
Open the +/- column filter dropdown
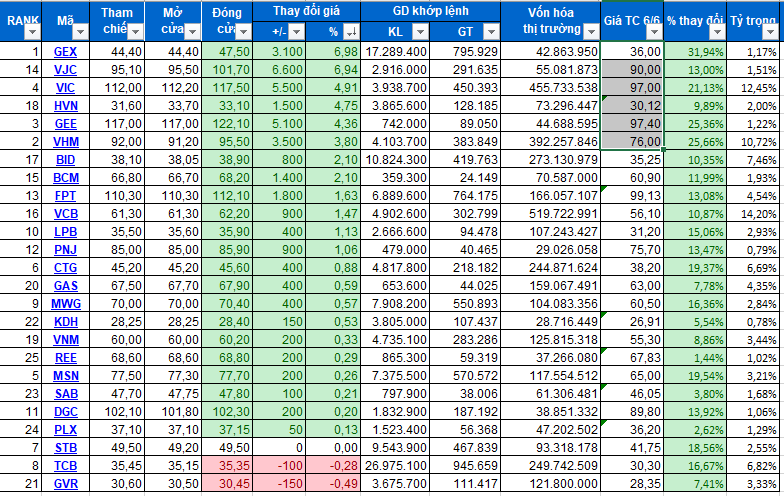tap(296, 32)
